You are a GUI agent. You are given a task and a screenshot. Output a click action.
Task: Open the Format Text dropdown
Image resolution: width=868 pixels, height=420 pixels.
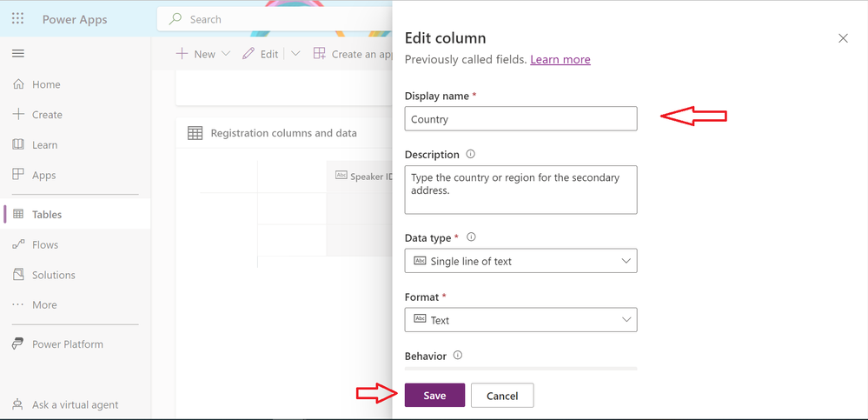[521, 320]
